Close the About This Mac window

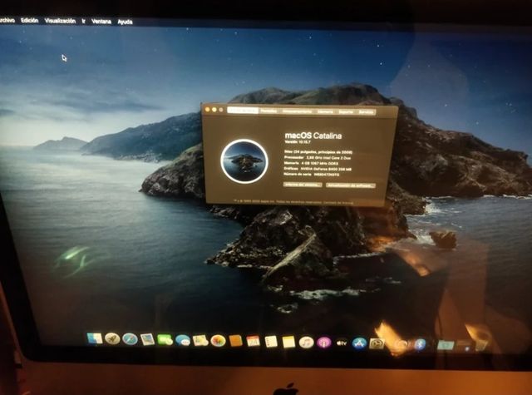(x=207, y=109)
